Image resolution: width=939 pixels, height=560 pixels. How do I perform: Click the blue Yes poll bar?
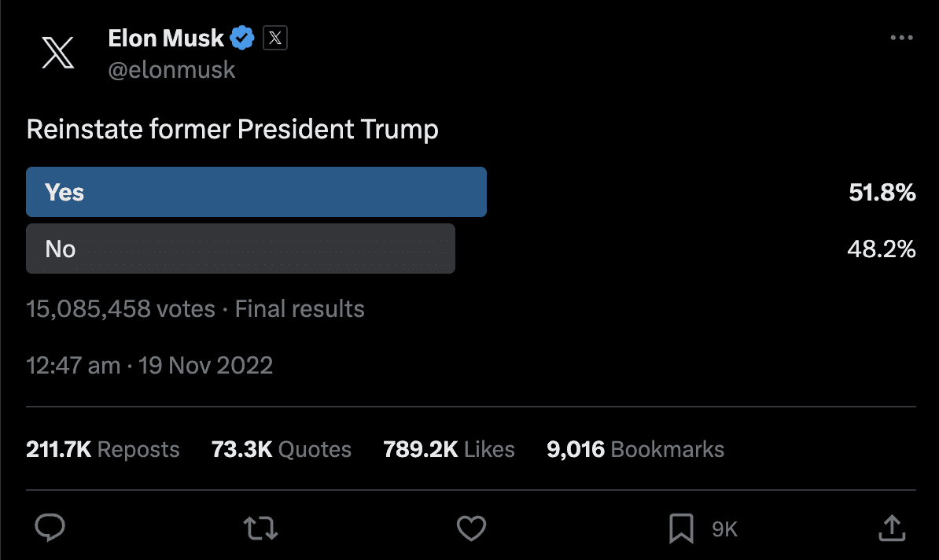(256, 192)
